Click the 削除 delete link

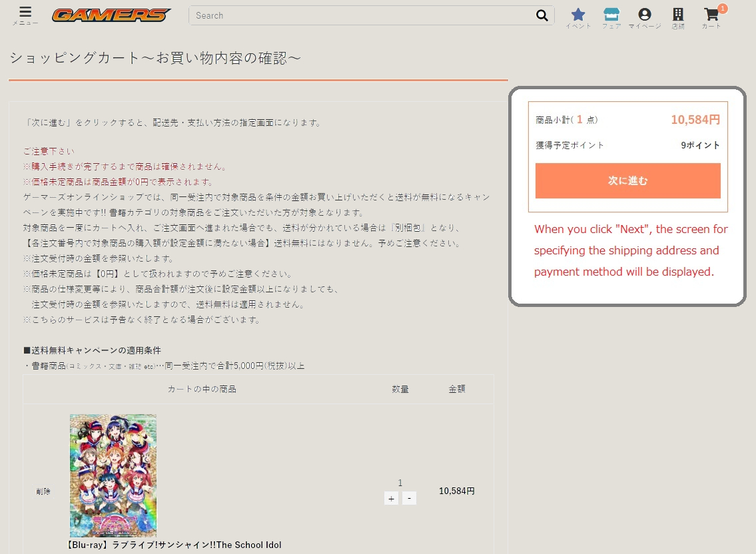43,491
